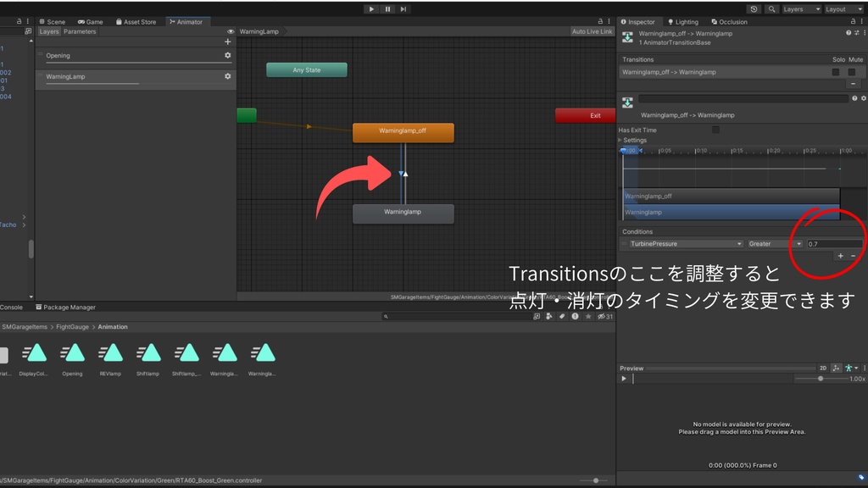Open the search by label tag icon
The height and width of the screenshot is (488, 868).
pos(562,317)
